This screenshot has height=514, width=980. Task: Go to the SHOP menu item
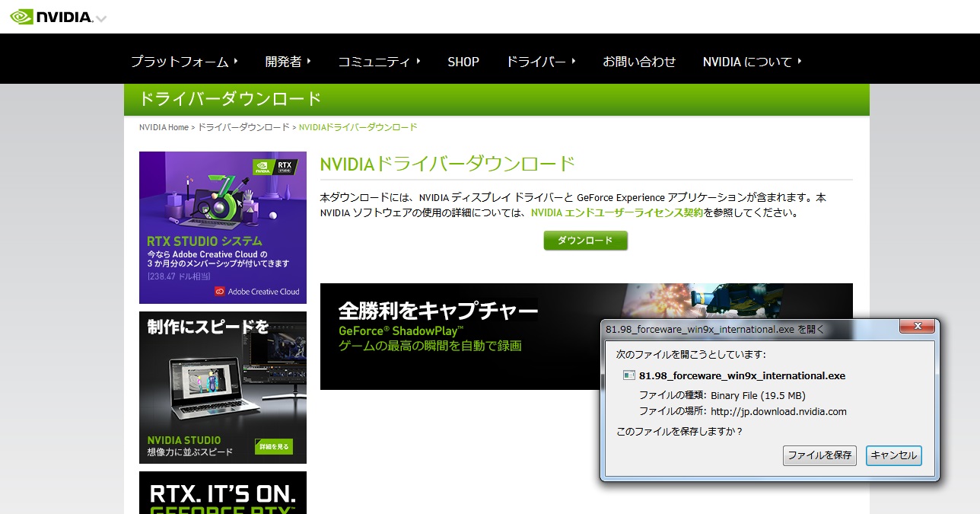point(463,62)
